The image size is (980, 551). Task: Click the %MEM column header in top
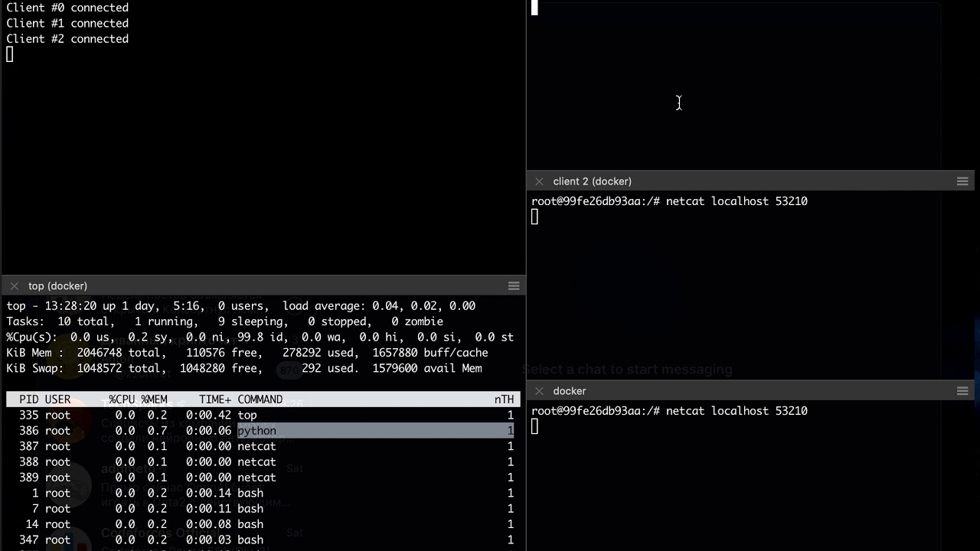154,399
